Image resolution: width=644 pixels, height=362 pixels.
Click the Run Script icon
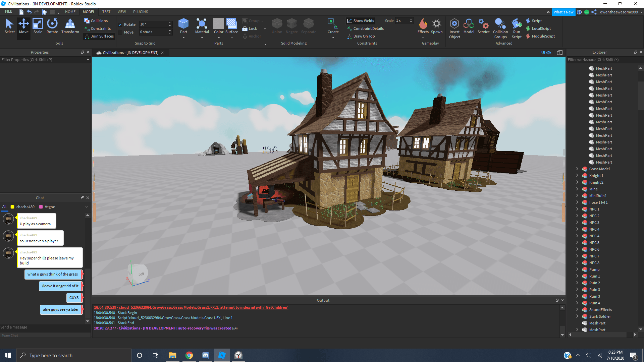coord(517,24)
